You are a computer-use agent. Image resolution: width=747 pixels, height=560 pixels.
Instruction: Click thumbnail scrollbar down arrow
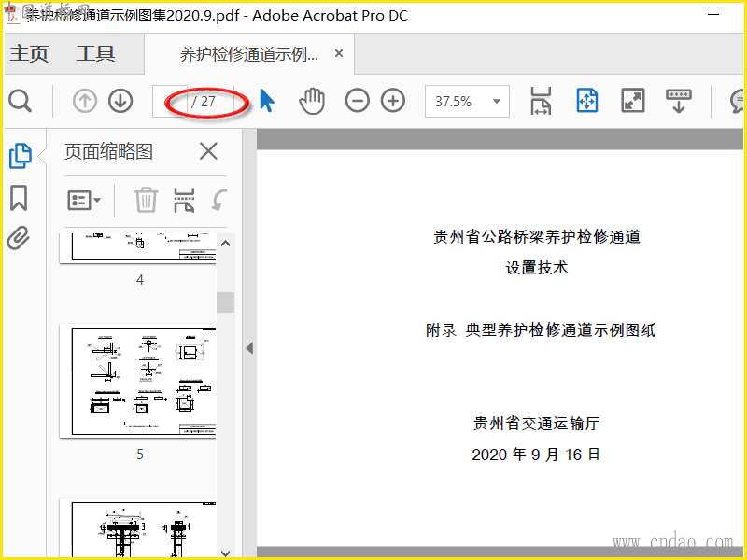225,553
